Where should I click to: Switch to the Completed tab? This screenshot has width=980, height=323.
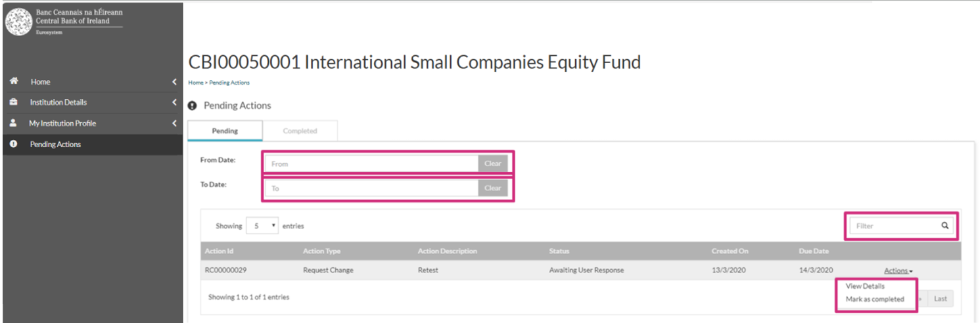(x=300, y=131)
